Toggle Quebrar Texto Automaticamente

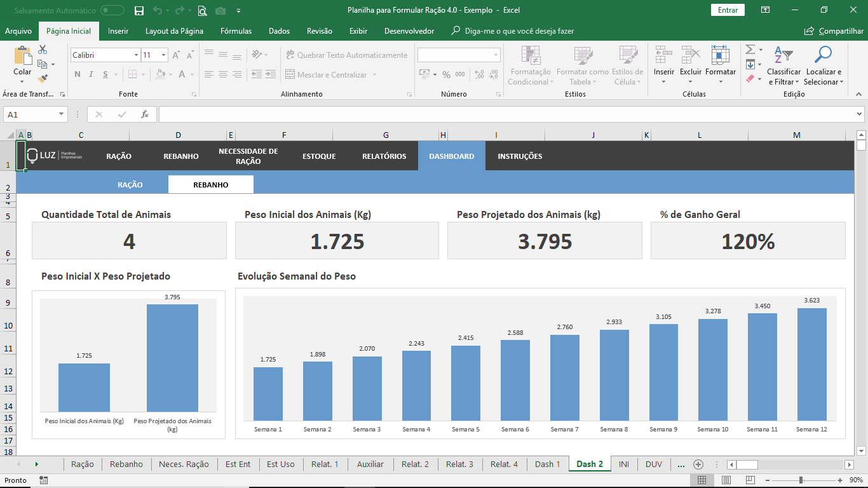pyautogui.click(x=346, y=55)
